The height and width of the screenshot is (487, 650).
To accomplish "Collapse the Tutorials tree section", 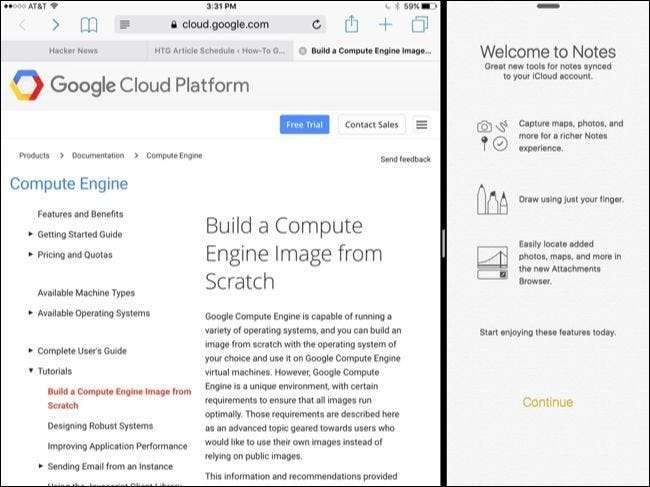I will [31, 371].
